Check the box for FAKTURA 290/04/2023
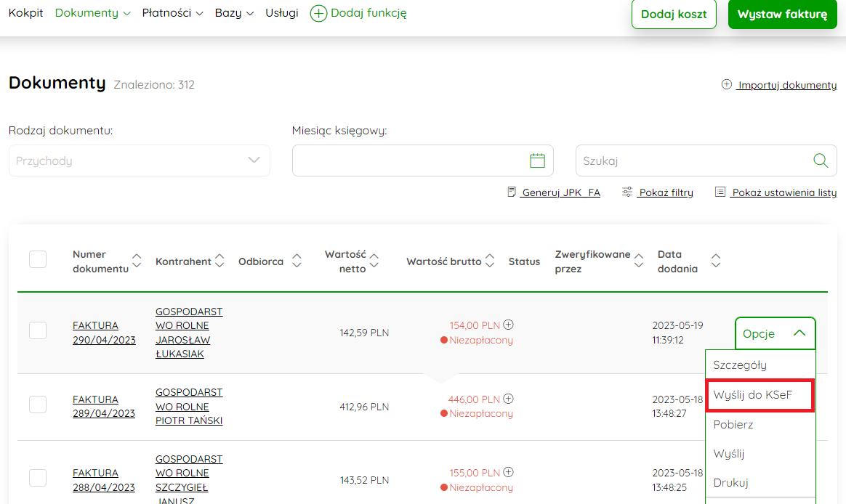 coord(38,330)
